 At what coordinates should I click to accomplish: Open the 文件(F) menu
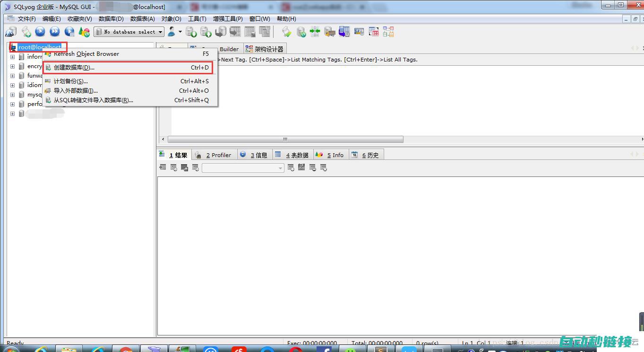point(27,19)
